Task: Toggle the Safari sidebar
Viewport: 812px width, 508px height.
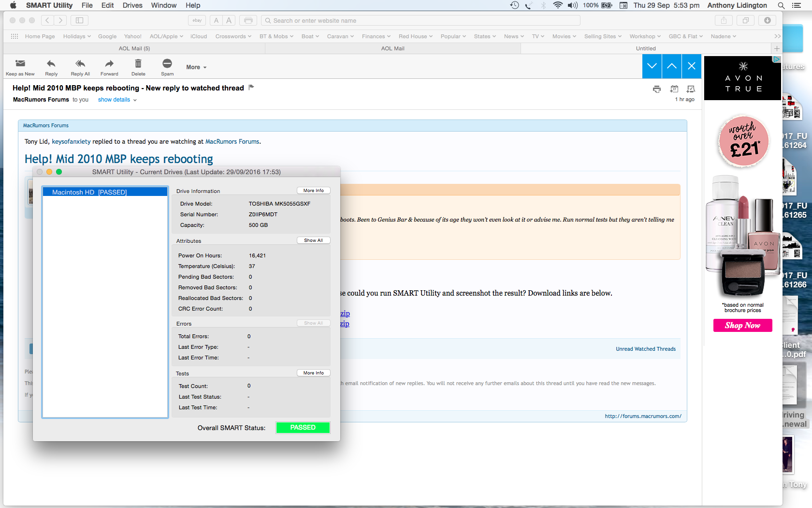Action: [80, 20]
